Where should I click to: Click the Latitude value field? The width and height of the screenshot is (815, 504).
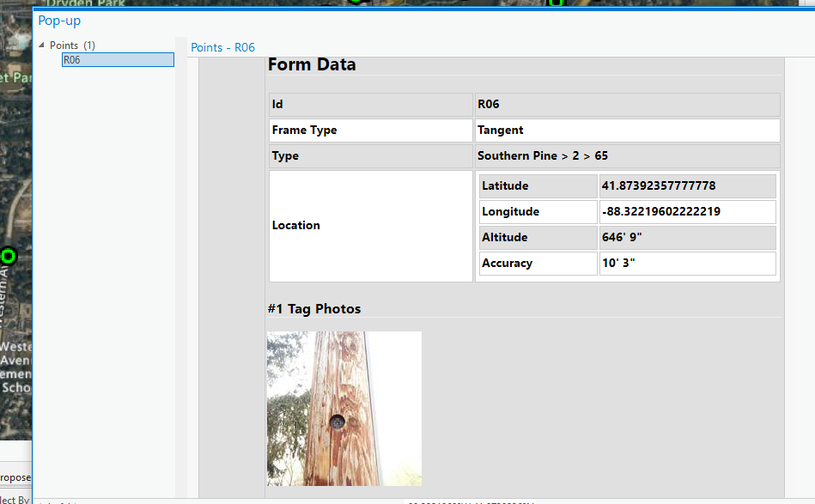tap(687, 185)
